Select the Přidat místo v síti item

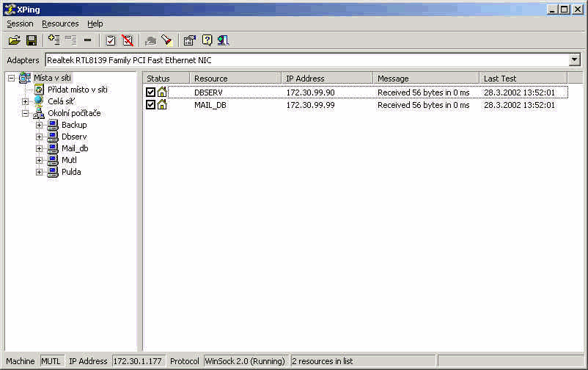coord(78,90)
